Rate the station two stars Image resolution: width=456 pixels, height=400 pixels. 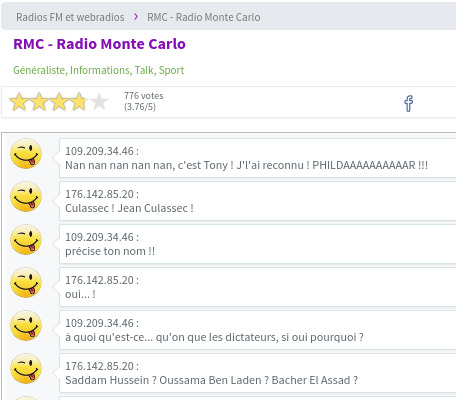click(x=39, y=101)
